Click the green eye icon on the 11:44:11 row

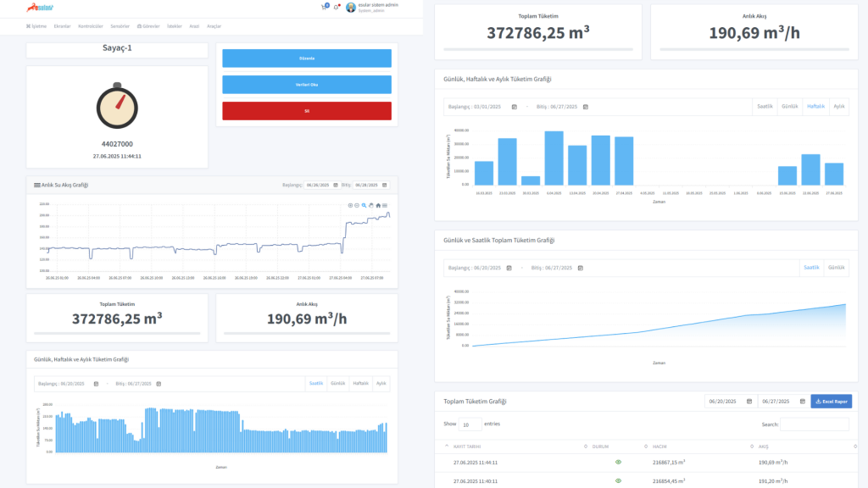[x=618, y=462]
